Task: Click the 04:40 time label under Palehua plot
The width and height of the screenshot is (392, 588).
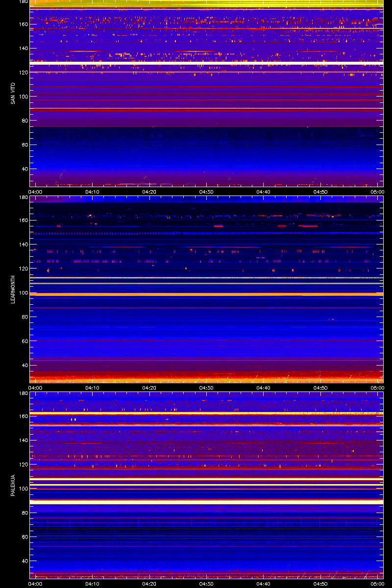Action: pos(263,584)
